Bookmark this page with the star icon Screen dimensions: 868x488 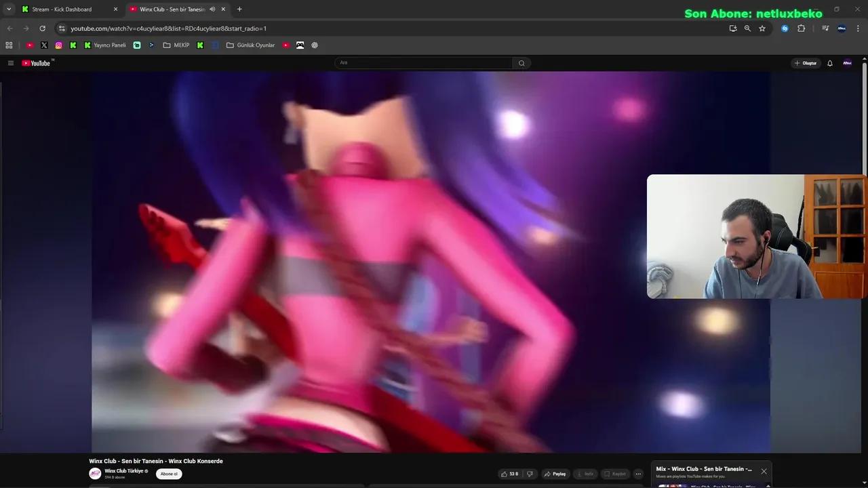coord(762,28)
